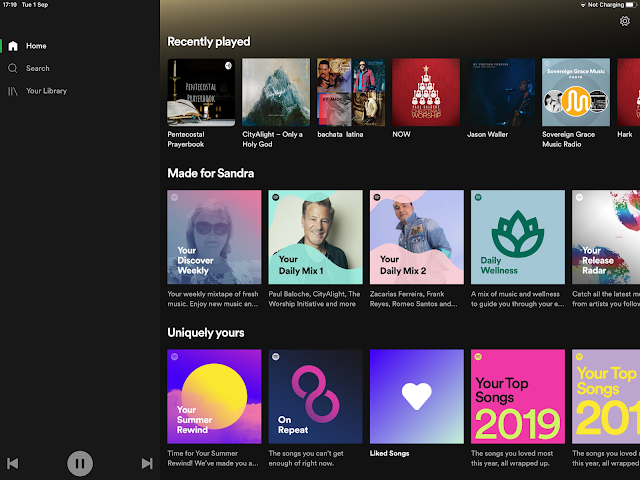640x480 pixels.
Task: Open the settings gear
Action: [x=624, y=21]
